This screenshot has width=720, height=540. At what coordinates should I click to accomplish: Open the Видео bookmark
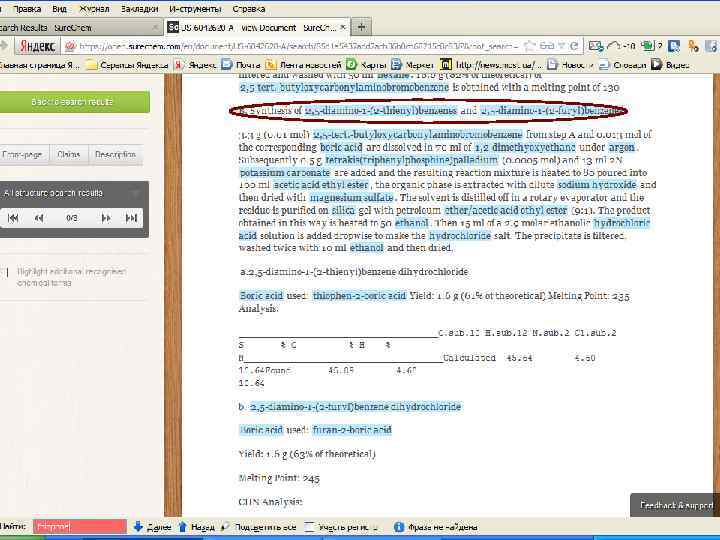[x=671, y=65]
